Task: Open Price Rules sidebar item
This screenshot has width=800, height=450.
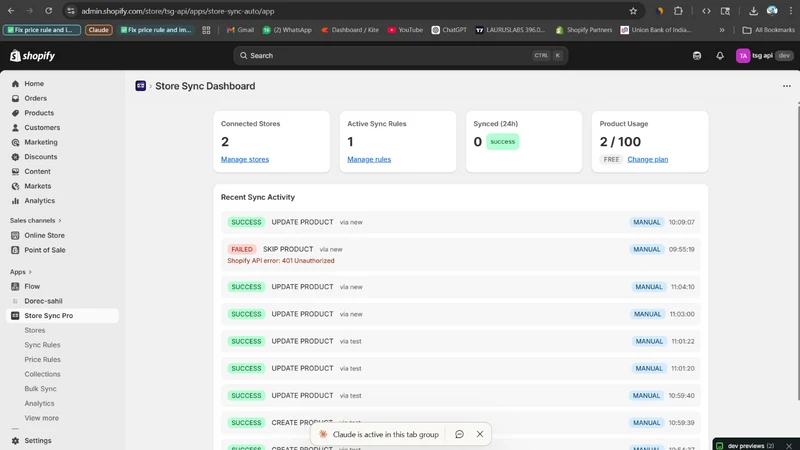Action: click(x=42, y=360)
